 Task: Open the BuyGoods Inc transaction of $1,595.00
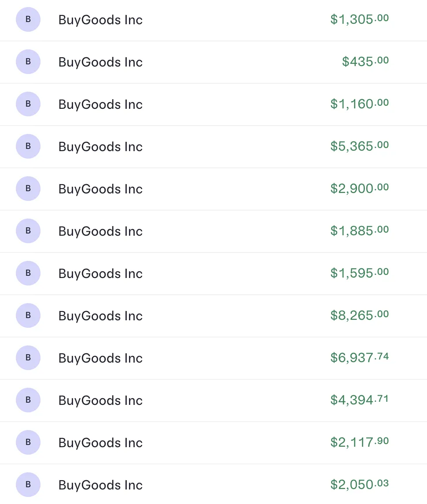tap(213, 273)
